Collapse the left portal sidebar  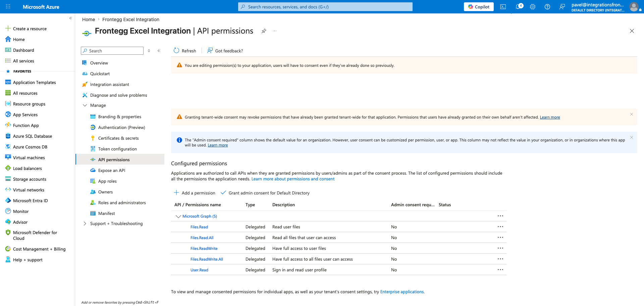pyautogui.click(x=70, y=18)
